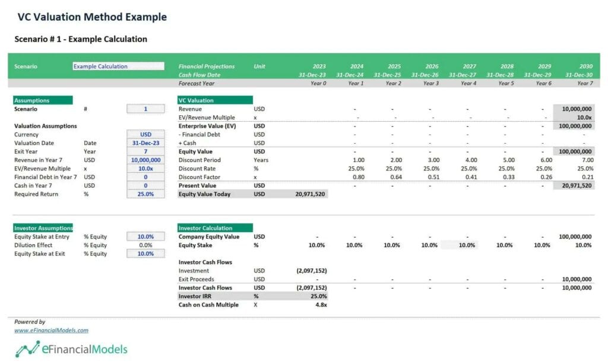Click the 'VC Valuation Method Example' title
Image resolution: width=608 pixels, height=364 pixels.
[x=92, y=17]
